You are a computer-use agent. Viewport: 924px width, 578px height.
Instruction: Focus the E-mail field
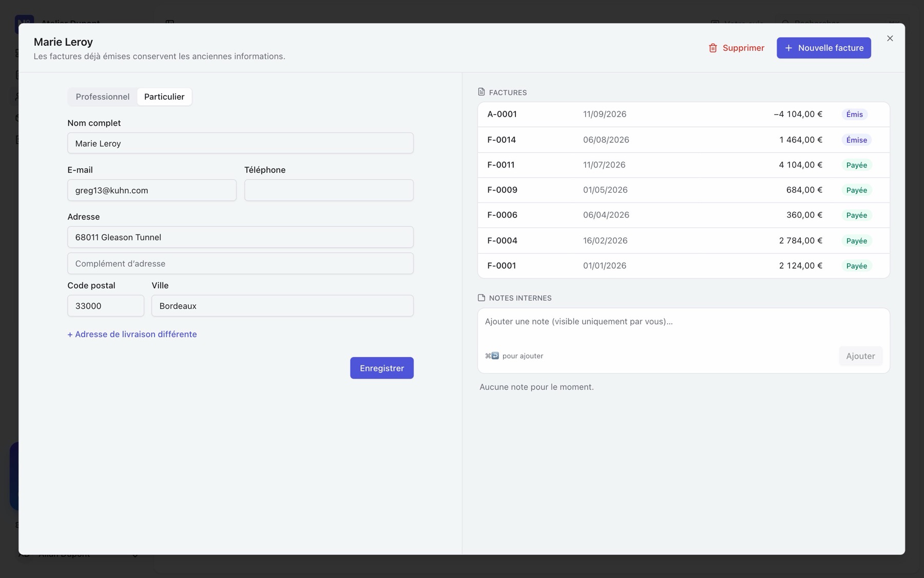(x=152, y=190)
